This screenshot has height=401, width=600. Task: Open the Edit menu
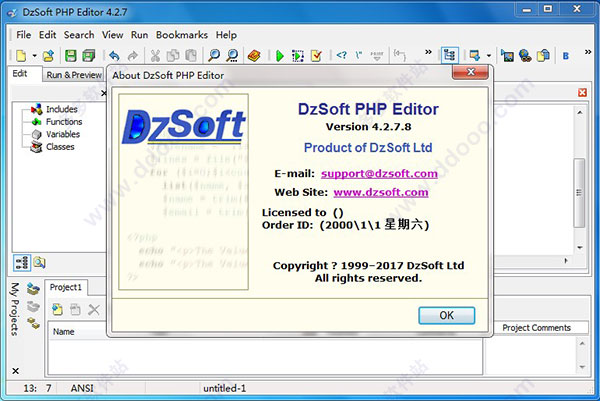[47, 35]
